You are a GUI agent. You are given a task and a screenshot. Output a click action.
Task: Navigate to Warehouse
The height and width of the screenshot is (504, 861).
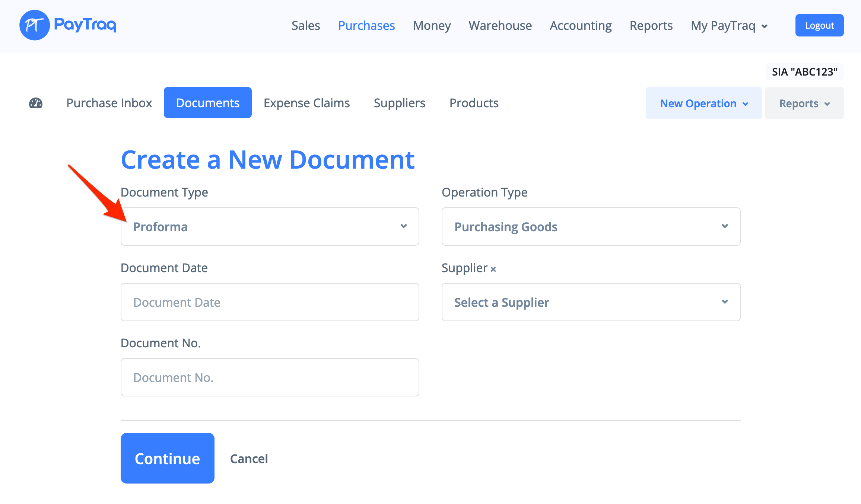(500, 26)
